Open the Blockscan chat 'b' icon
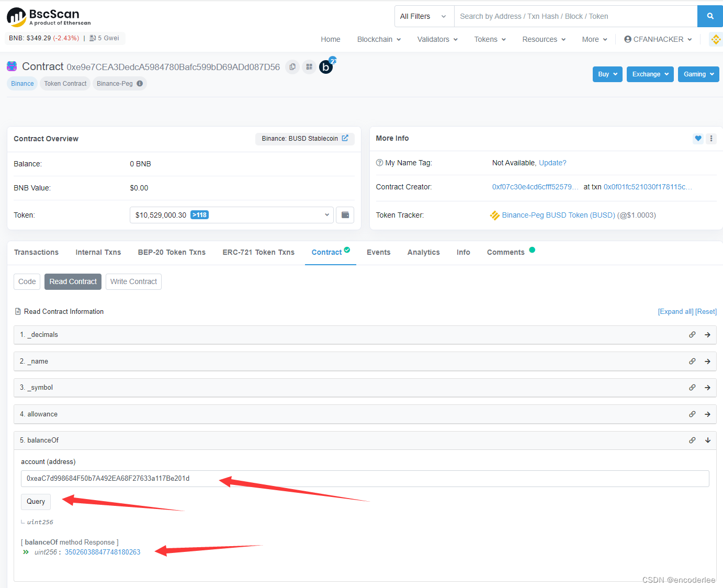723x588 pixels. (326, 67)
